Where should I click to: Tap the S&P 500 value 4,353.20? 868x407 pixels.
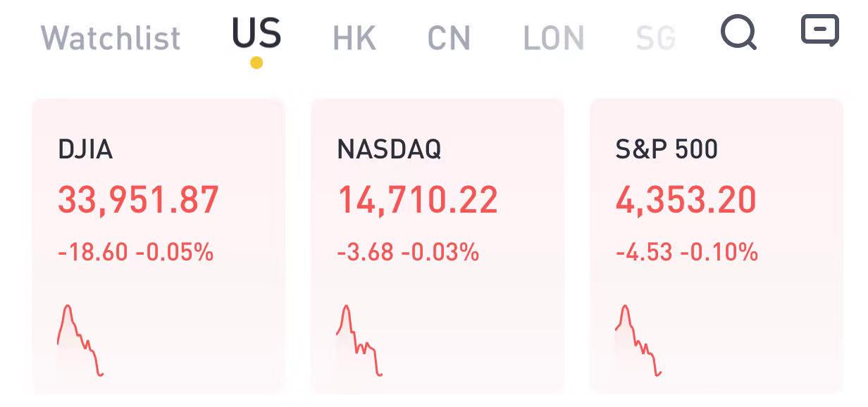[686, 200]
